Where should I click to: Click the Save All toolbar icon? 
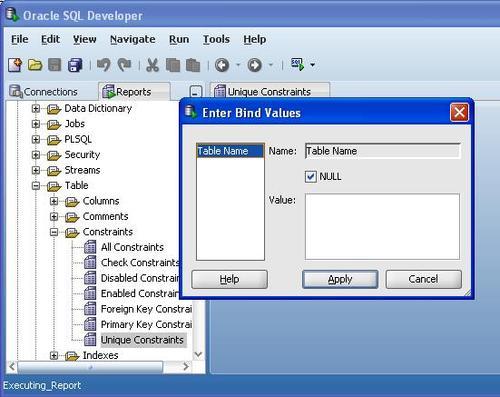pyautogui.click(x=75, y=65)
